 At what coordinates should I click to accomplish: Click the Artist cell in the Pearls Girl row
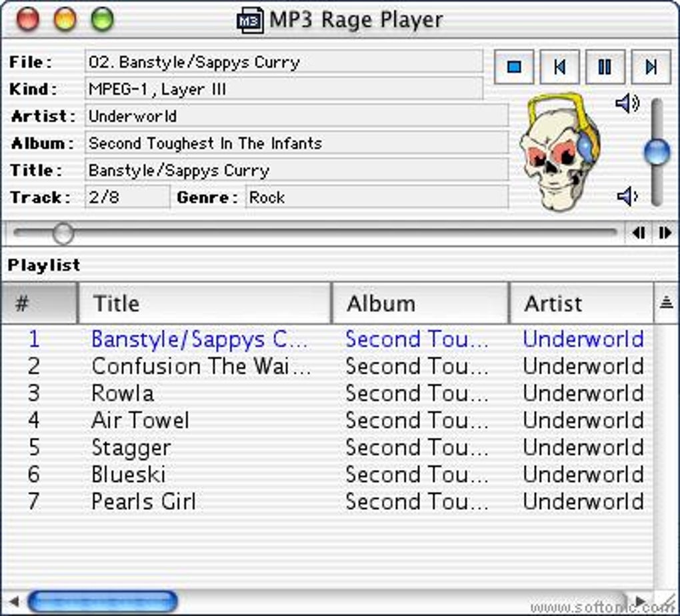point(583,501)
